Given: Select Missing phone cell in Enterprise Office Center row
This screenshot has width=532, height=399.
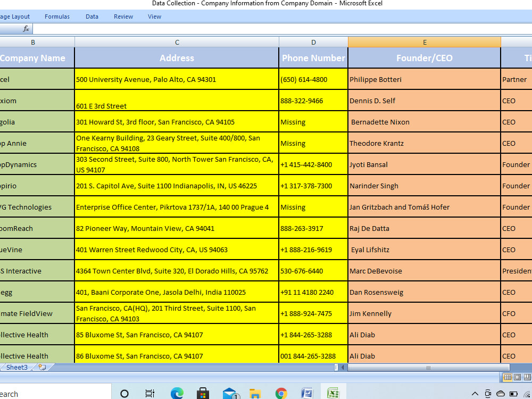Looking at the screenshot, I should [x=313, y=207].
